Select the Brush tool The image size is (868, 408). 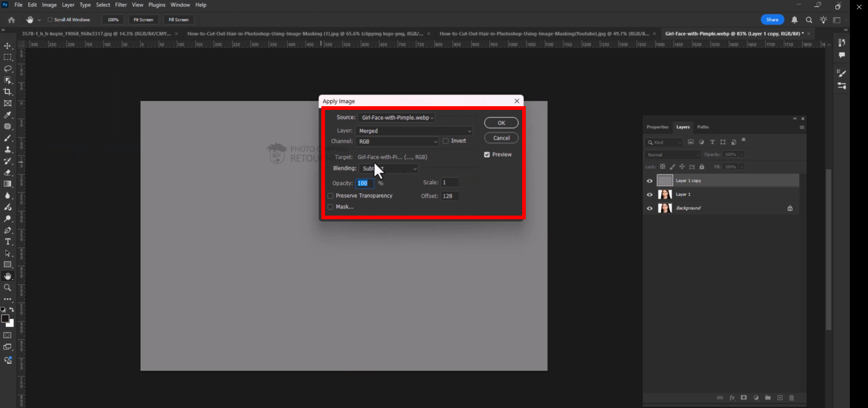7,138
